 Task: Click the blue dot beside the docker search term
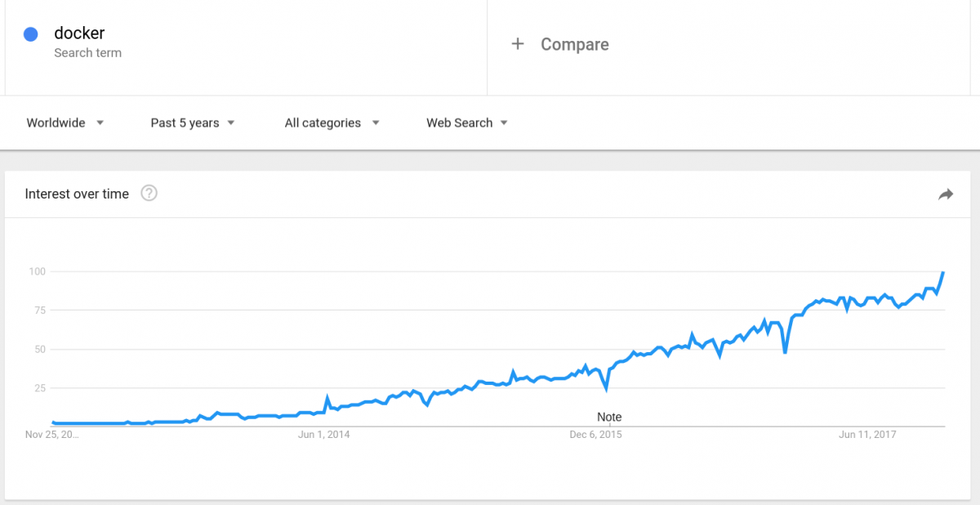coord(31,34)
